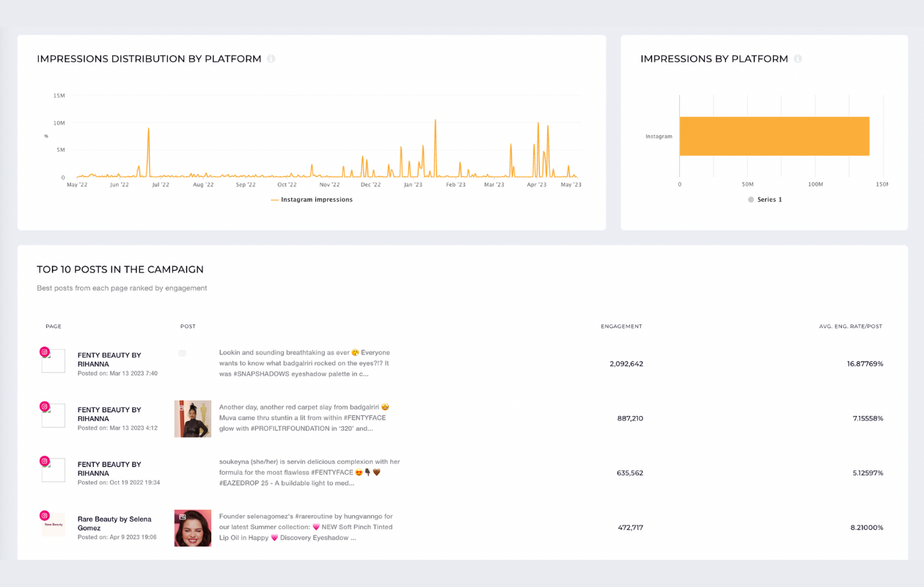
Task: Click info icon beside Impressions by Platform title
Action: (x=798, y=59)
